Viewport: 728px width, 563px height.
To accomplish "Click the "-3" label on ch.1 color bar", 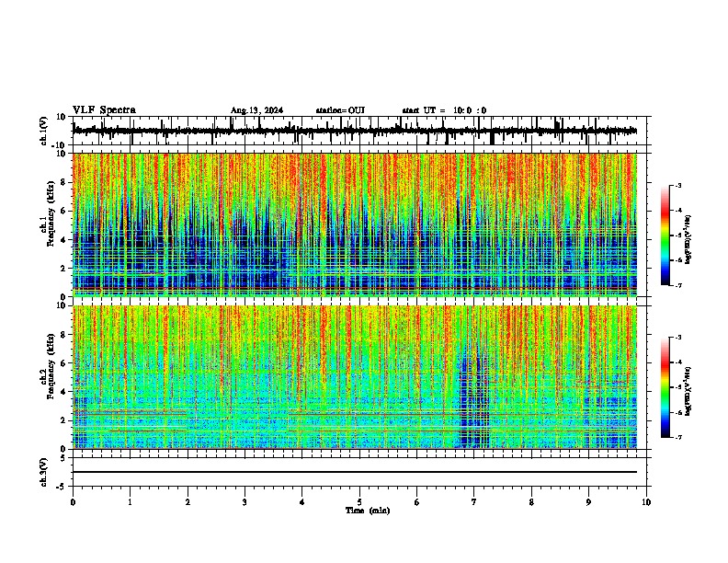I will coord(678,186).
